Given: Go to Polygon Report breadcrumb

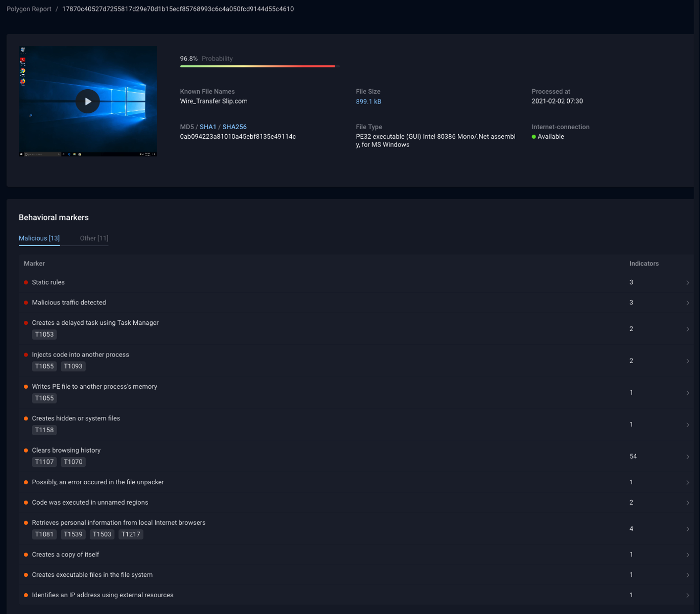Looking at the screenshot, I should (x=29, y=9).
